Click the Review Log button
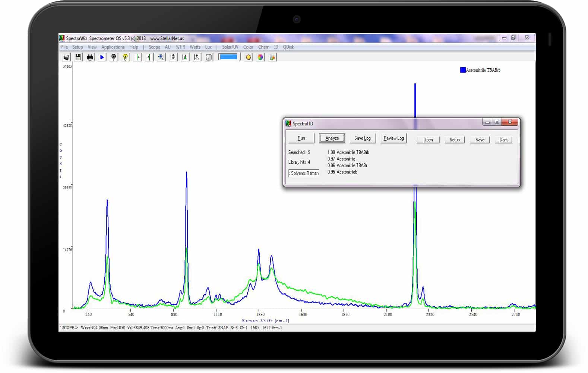The height and width of the screenshot is (373, 588). click(393, 138)
